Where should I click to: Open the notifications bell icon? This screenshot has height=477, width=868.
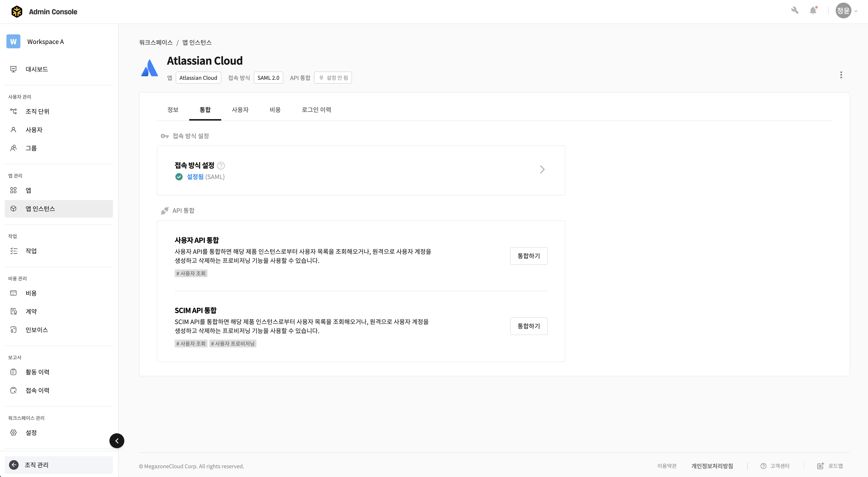coord(813,10)
